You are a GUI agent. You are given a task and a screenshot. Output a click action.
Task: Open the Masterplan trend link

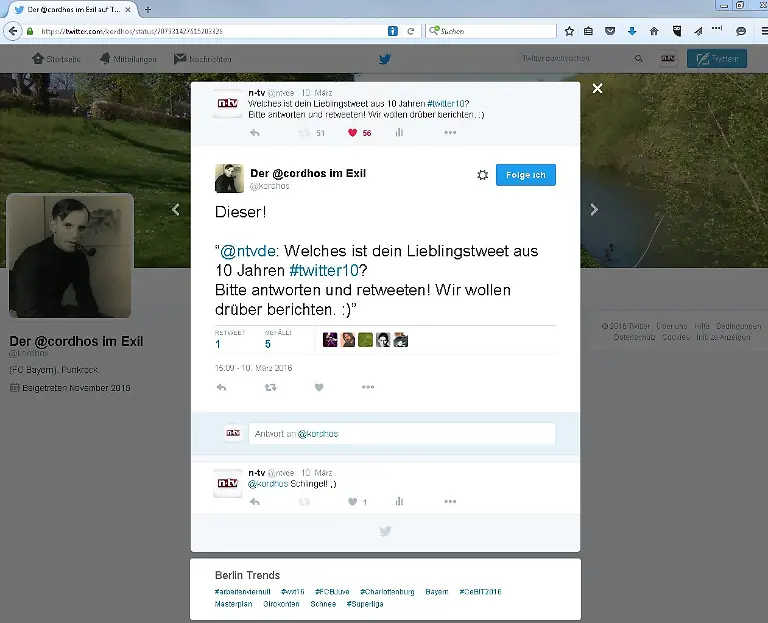click(x=233, y=604)
